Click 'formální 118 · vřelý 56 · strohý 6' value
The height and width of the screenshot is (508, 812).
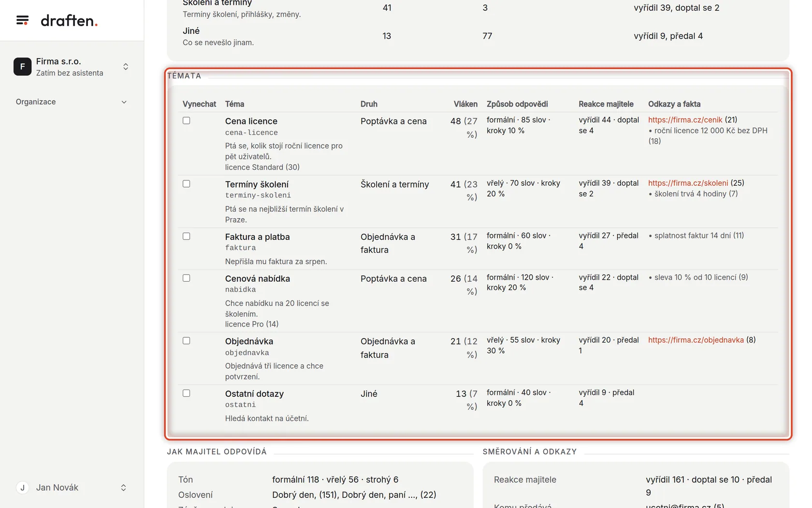[335, 480]
